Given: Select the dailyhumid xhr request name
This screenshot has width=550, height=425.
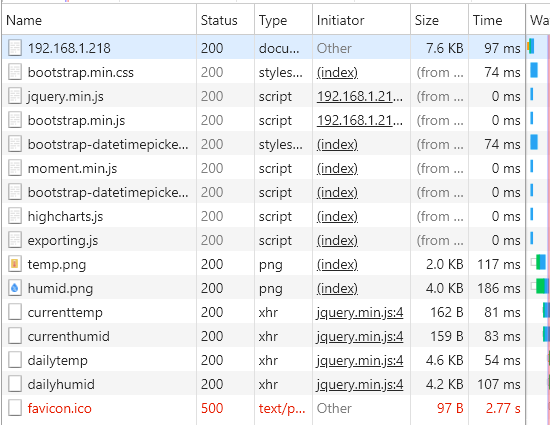Looking at the screenshot, I should [x=61, y=385].
